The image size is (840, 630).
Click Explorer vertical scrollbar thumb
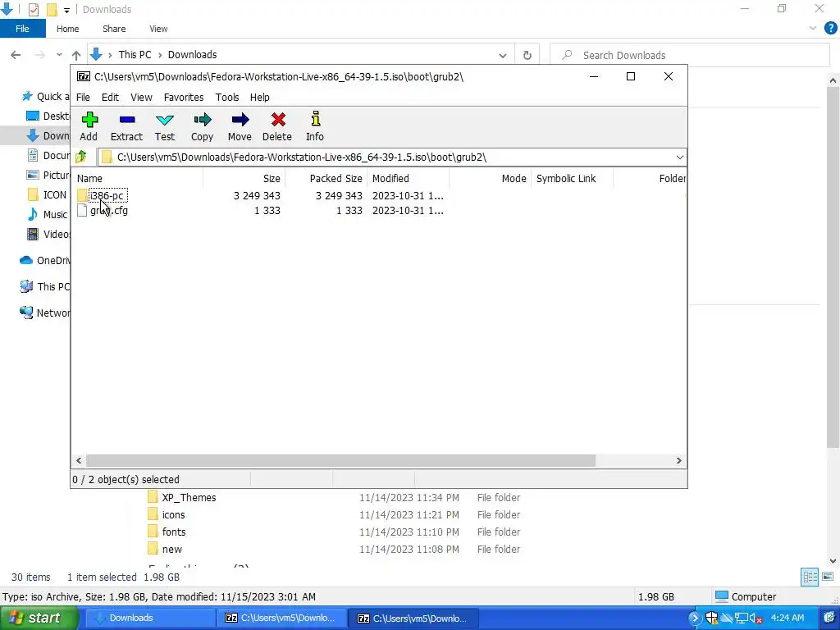pos(833,268)
